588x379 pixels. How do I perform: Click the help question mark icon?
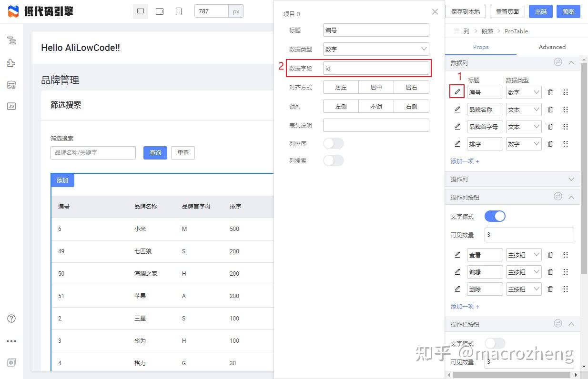pyautogui.click(x=11, y=319)
